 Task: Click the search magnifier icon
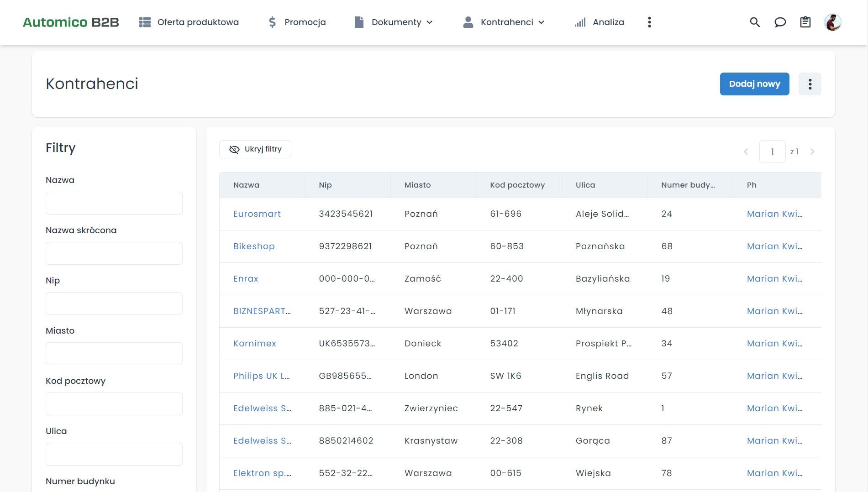pos(755,22)
